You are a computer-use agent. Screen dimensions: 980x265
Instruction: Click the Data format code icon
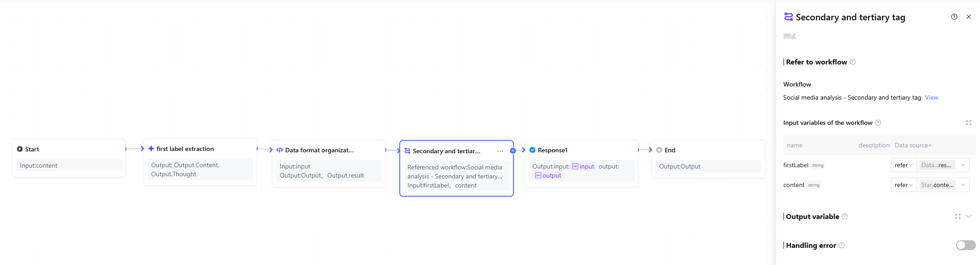coord(280,150)
